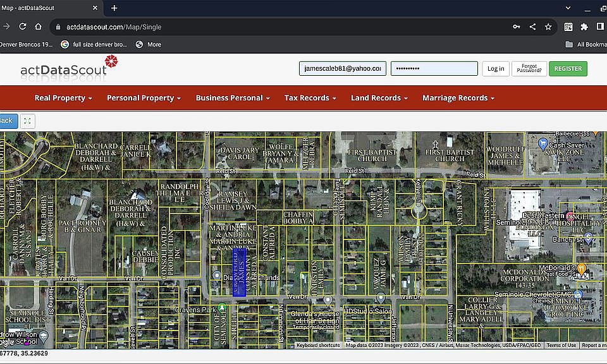
Task: Select the BancFirst map pin
Action: pos(589,238)
